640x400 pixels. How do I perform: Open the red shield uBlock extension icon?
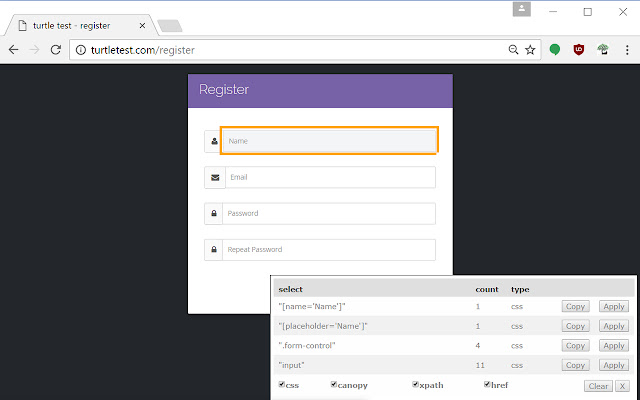click(x=579, y=50)
